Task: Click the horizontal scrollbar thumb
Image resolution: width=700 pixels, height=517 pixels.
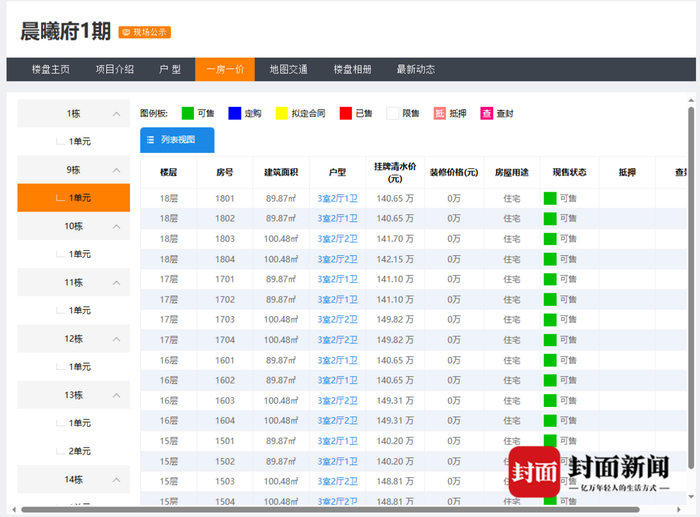Action: point(330,509)
